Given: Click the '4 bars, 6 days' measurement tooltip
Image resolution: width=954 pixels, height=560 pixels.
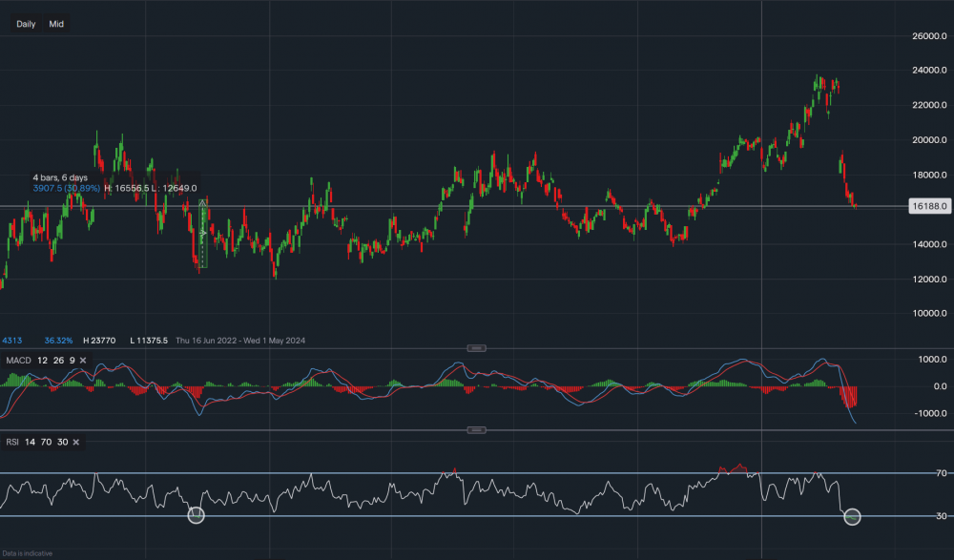Looking at the screenshot, I should [x=58, y=177].
